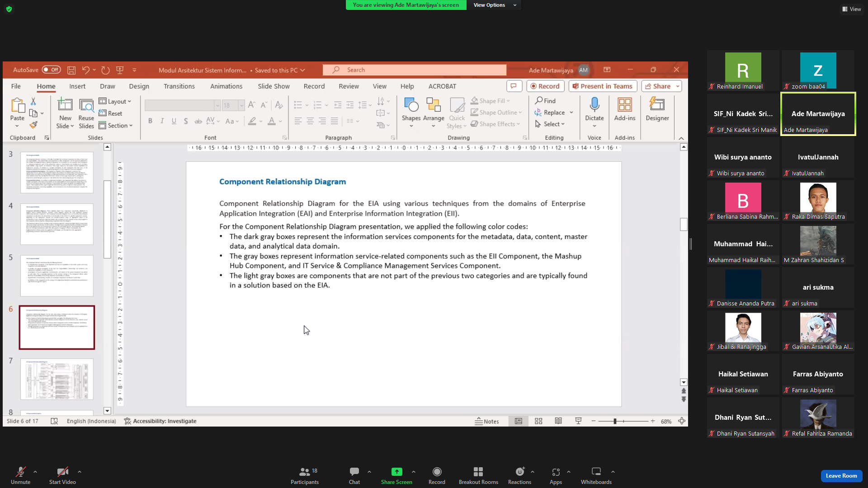Click the Reset slide button
Screen dimensions: 868x488
pos(110,113)
